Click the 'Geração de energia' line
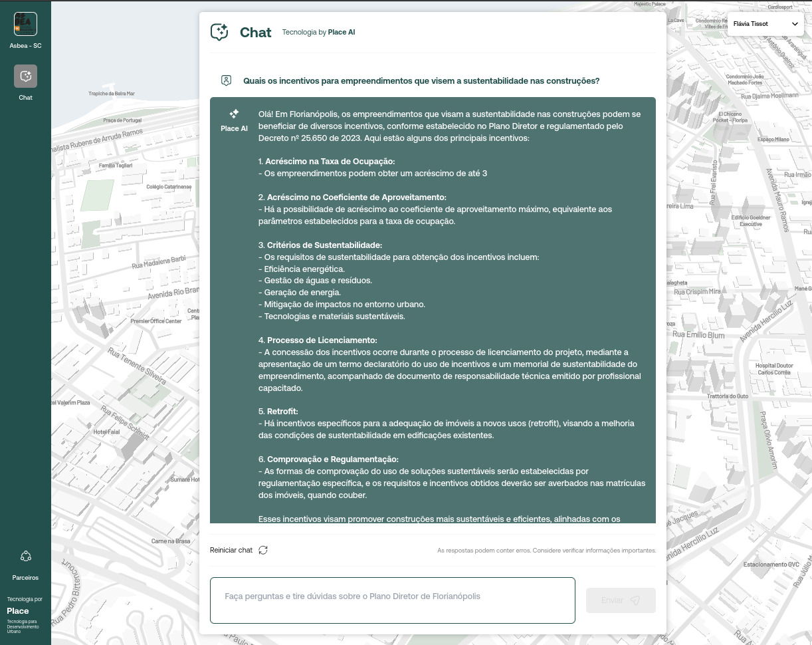 point(300,293)
